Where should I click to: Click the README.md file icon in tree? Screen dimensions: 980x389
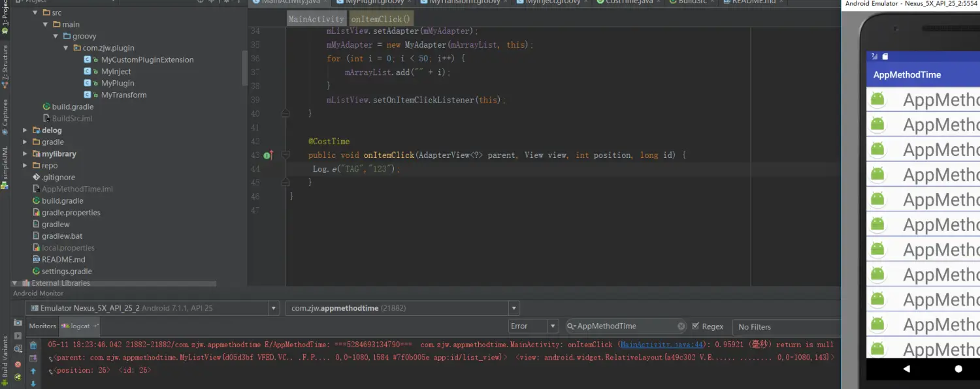pos(37,259)
